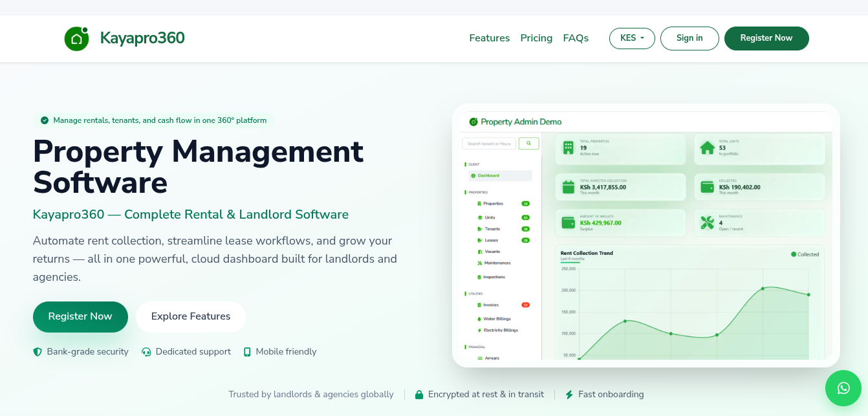This screenshot has width=868, height=416.
Task: Click the KSh 190,402.00 collected value
Action: (x=740, y=188)
